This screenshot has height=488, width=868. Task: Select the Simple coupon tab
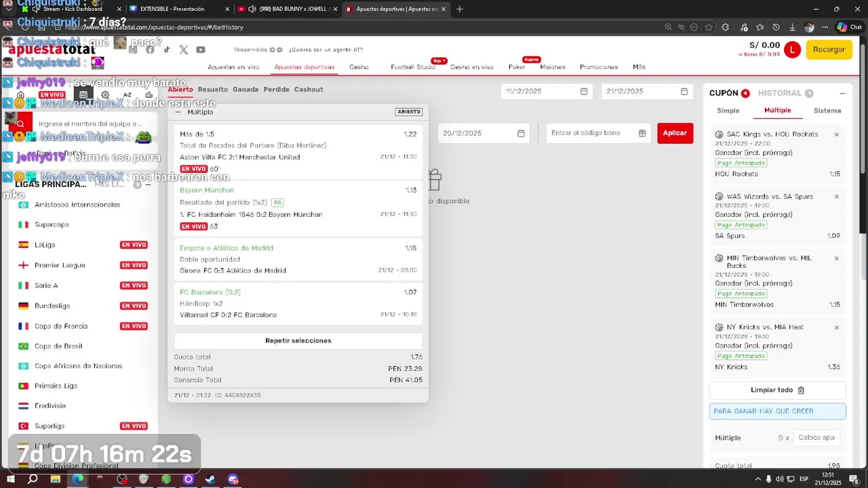(x=728, y=110)
